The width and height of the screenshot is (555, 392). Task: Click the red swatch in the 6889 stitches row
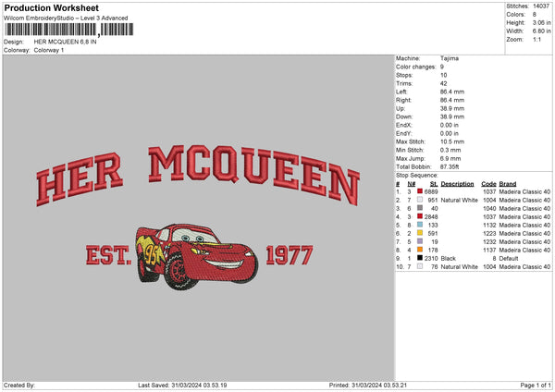(420, 191)
